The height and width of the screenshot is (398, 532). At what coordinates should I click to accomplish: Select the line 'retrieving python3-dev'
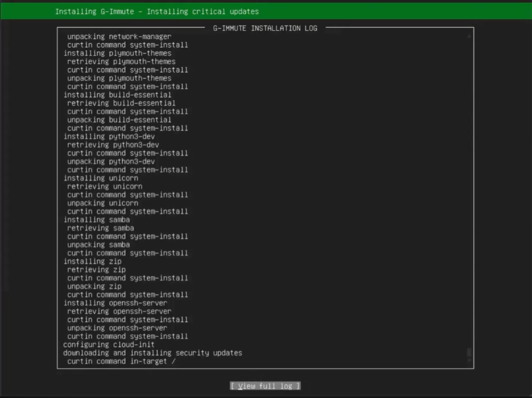pyautogui.click(x=113, y=144)
